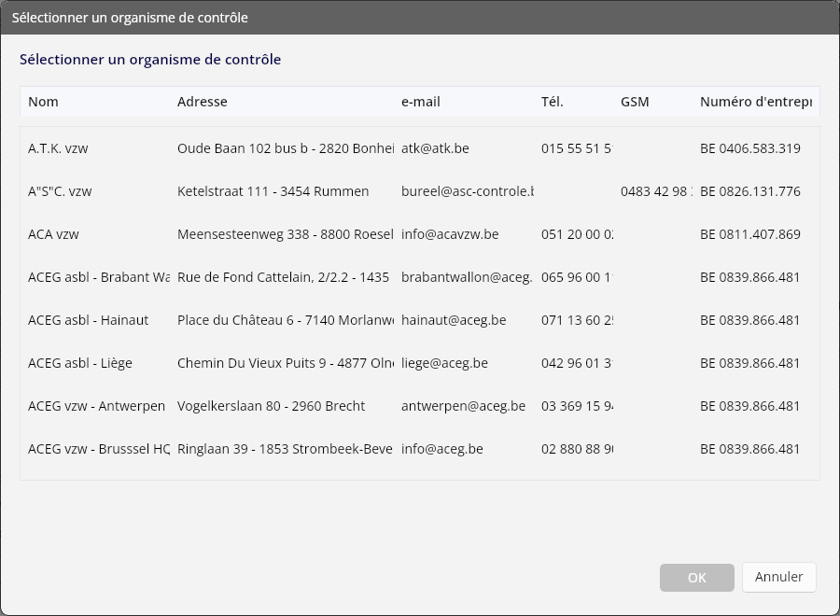Select the A"S"C. vzw organisation row
840x616 pixels.
click(x=419, y=191)
